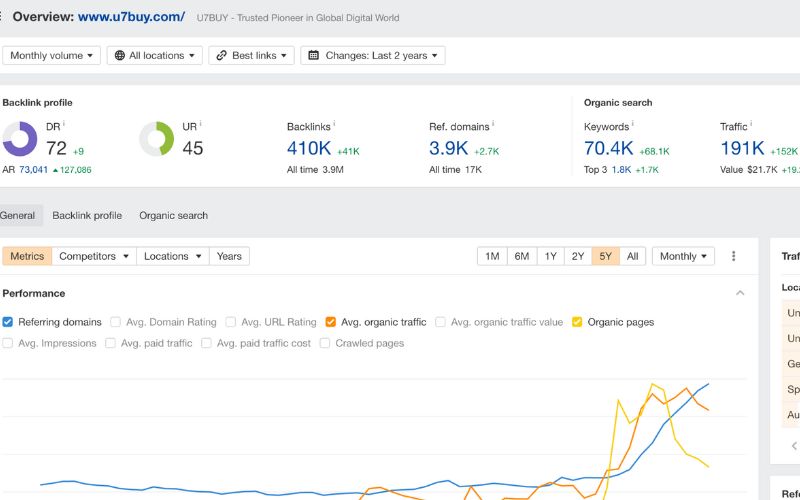
Task: Click the purple DR donut chart
Action: pos(20,139)
